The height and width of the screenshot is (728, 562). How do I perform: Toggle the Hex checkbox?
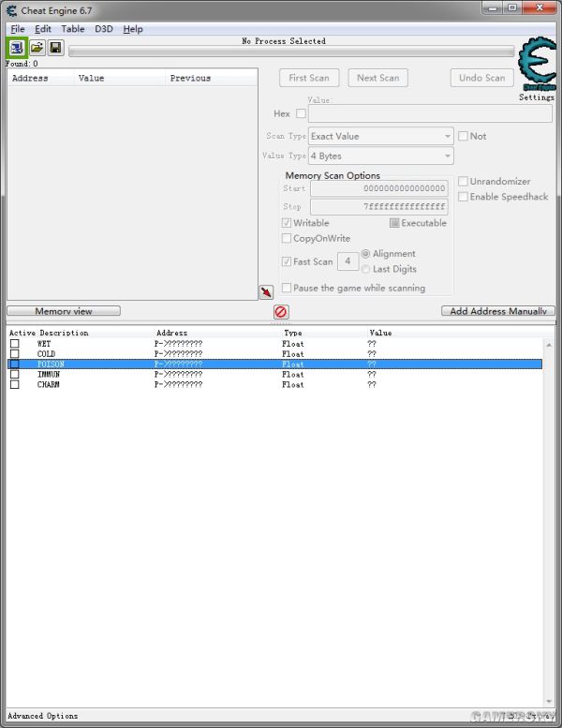(301, 113)
